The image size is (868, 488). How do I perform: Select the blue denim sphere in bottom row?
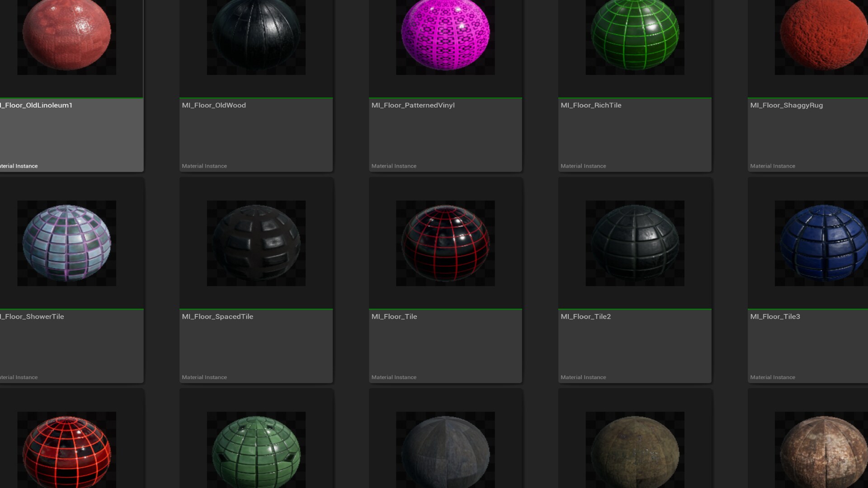click(445, 452)
